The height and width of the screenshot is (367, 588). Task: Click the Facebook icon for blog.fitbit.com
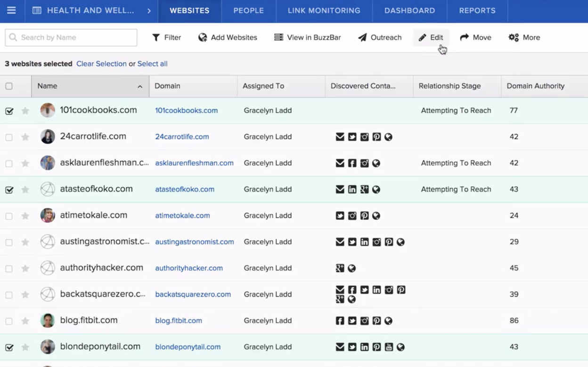(x=340, y=321)
